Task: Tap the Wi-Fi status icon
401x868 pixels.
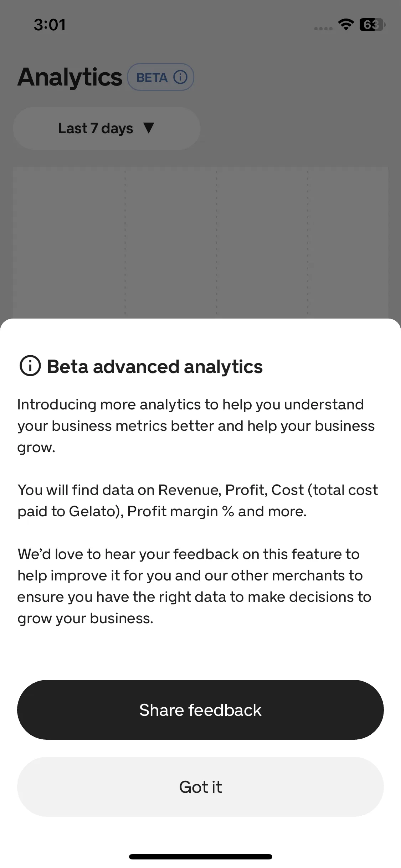Action: (x=346, y=25)
